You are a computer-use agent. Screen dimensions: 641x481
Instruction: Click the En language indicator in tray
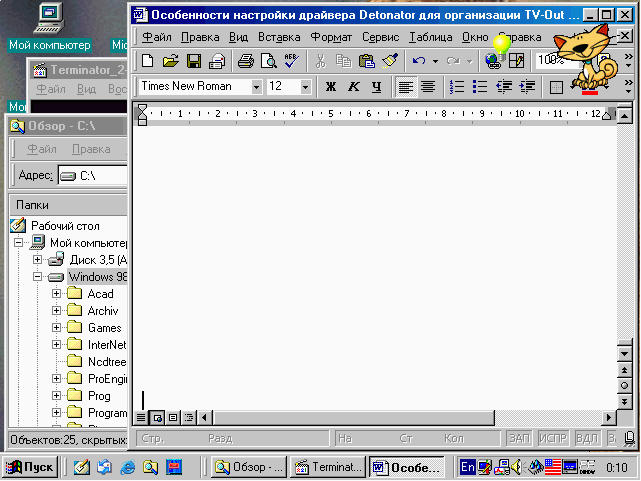[468, 467]
